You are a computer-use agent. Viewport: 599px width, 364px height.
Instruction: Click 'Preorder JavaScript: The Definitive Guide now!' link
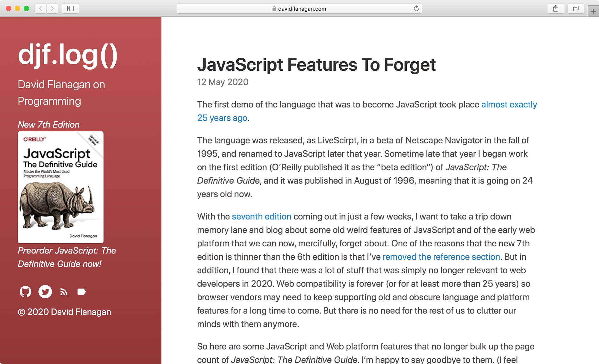[67, 257]
